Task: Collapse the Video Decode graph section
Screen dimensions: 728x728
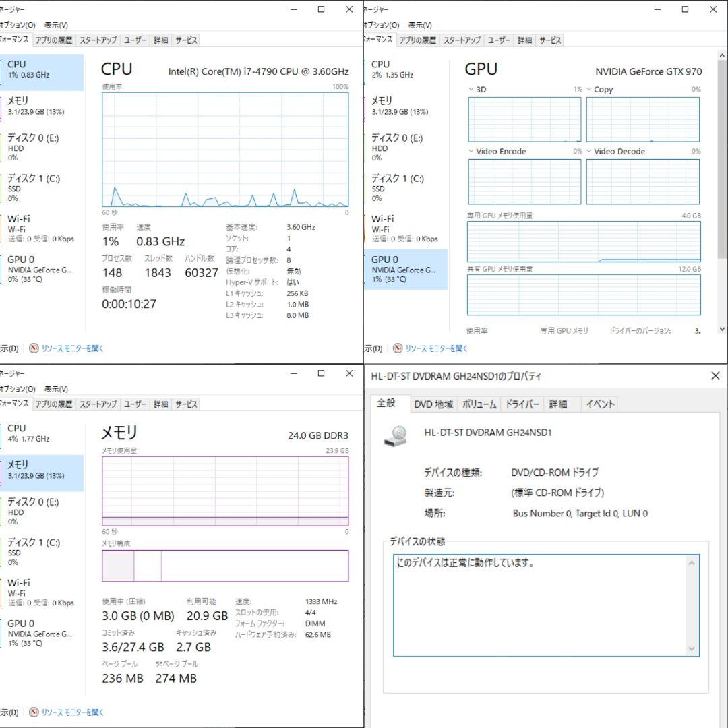Action: (588, 151)
